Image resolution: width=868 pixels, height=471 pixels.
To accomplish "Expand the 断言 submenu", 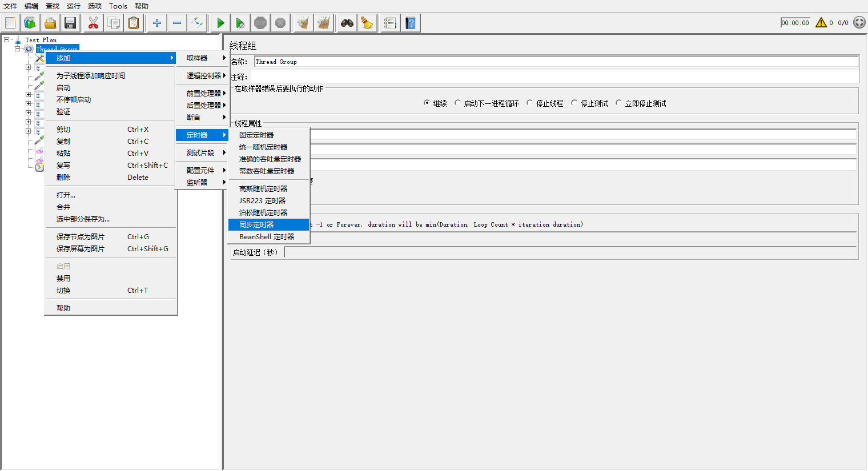I will pyautogui.click(x=202, y=117).
